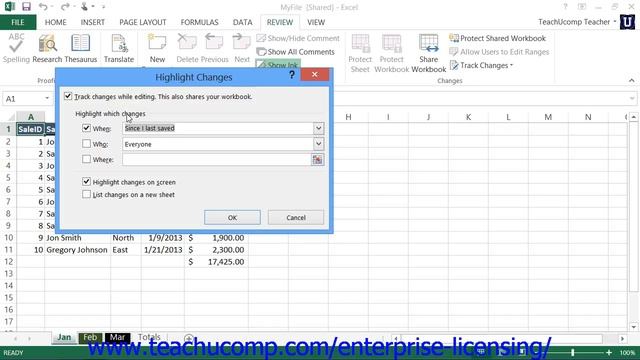The height and width of the screenshot is (360, 640).
Task: Open Customize Quick Access Toolbar dropdown
Action: 103,7
